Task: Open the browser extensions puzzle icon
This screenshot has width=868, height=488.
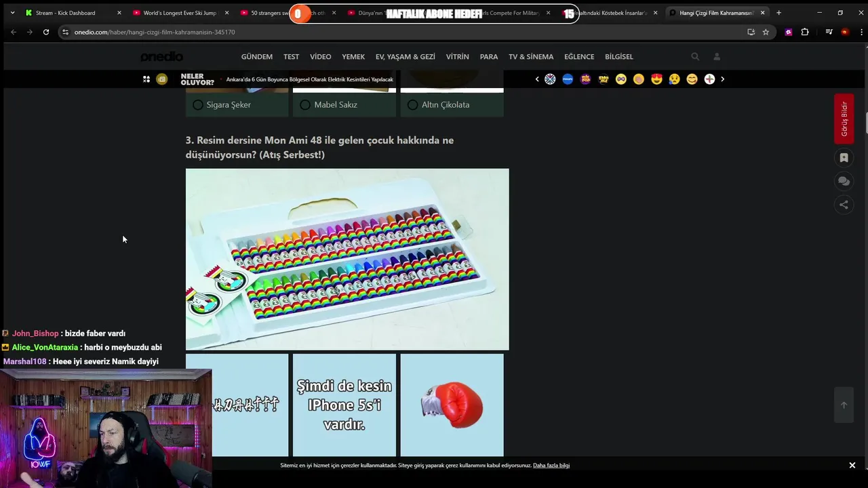Action: coord(805,32)
